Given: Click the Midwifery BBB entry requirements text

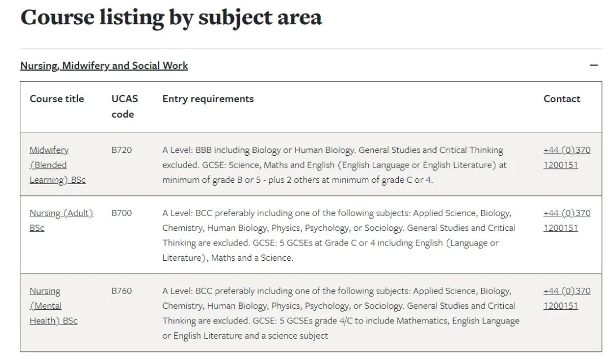Looking at the screenshot, I should coord(334,165).
